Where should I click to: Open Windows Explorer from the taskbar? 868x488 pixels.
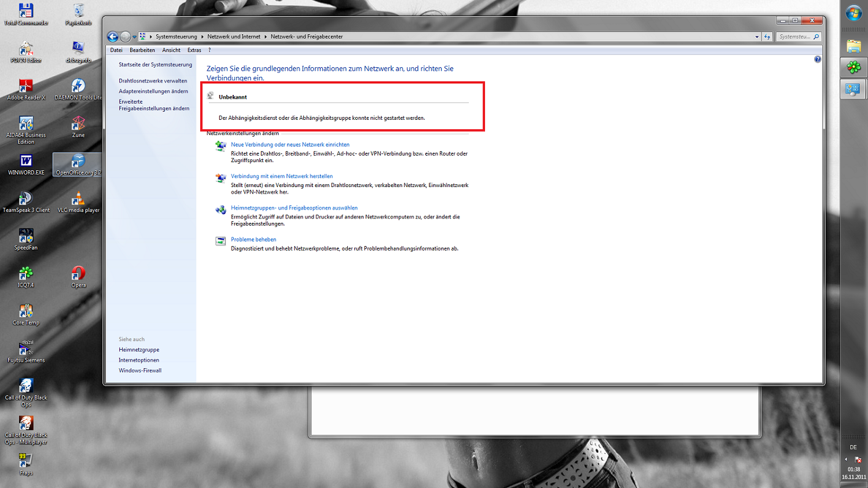[x=854, y=45]
